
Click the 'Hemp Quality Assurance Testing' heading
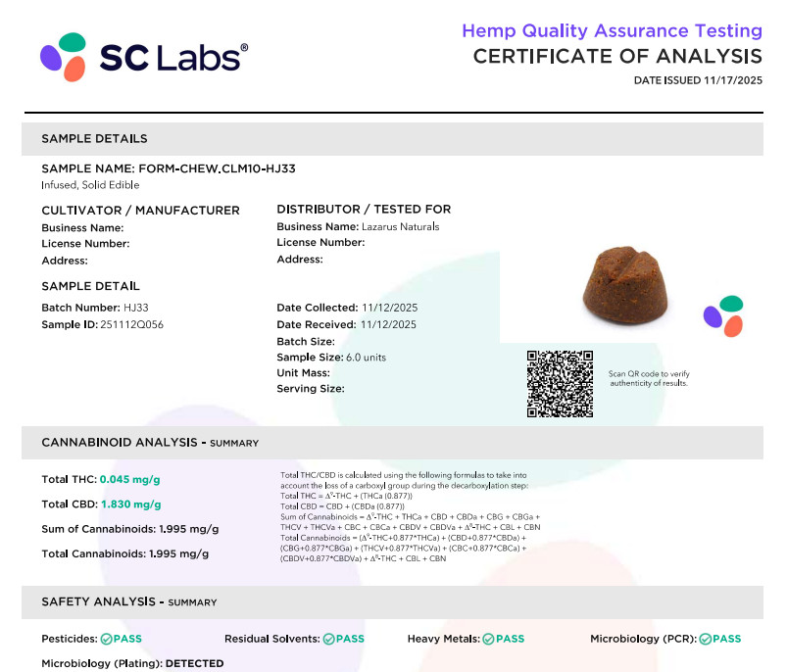click(x=612, y=30)
